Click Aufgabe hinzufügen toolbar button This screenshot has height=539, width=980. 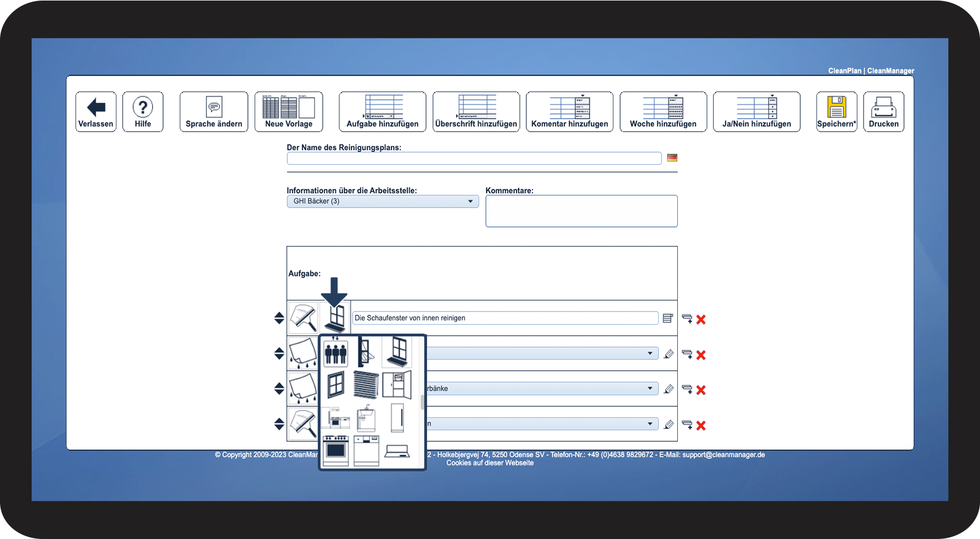tap(383, 112)
